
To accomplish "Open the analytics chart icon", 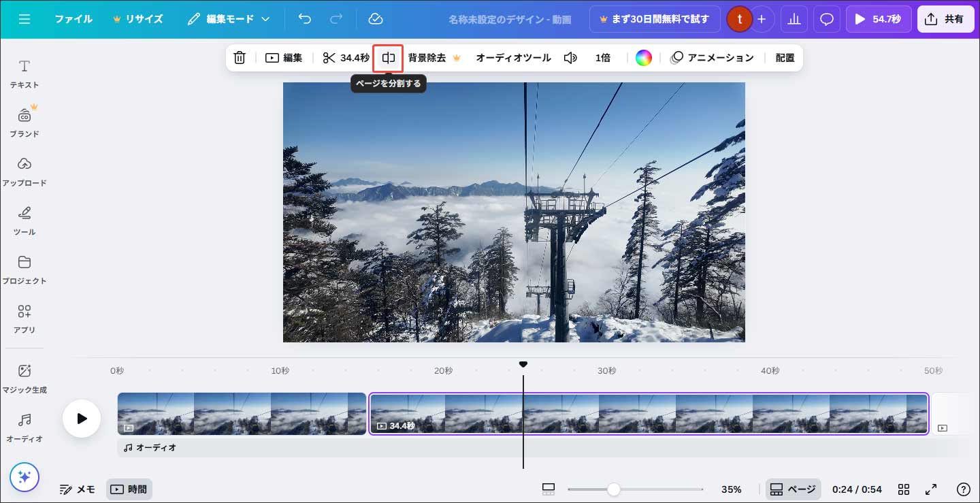I will (x=794, y=19).
